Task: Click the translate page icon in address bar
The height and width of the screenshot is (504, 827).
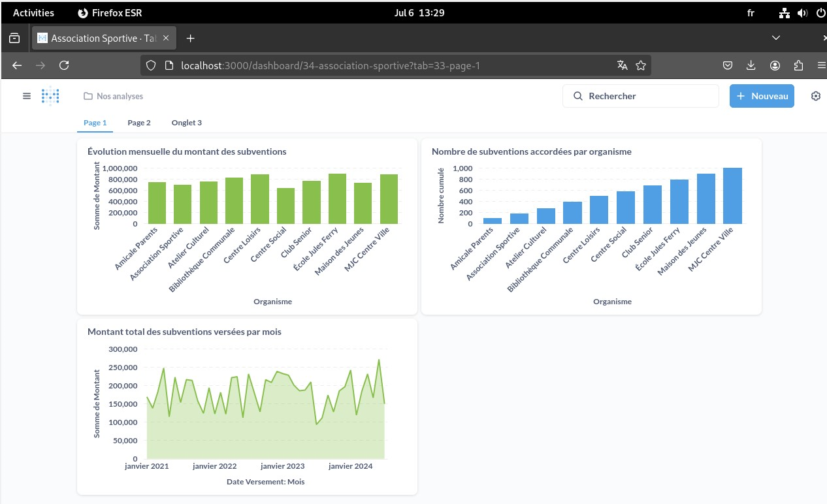Action: pos(622,65)
